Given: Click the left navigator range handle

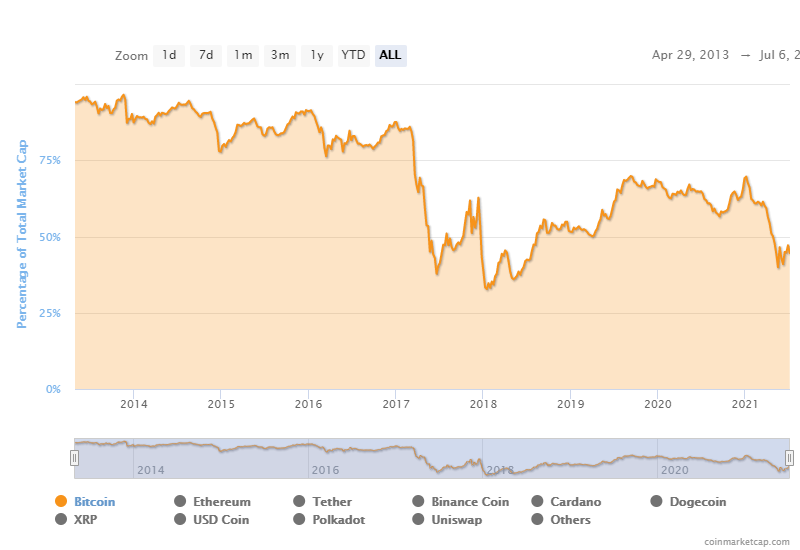Looking at the screenshot, I should pos(74,457).
